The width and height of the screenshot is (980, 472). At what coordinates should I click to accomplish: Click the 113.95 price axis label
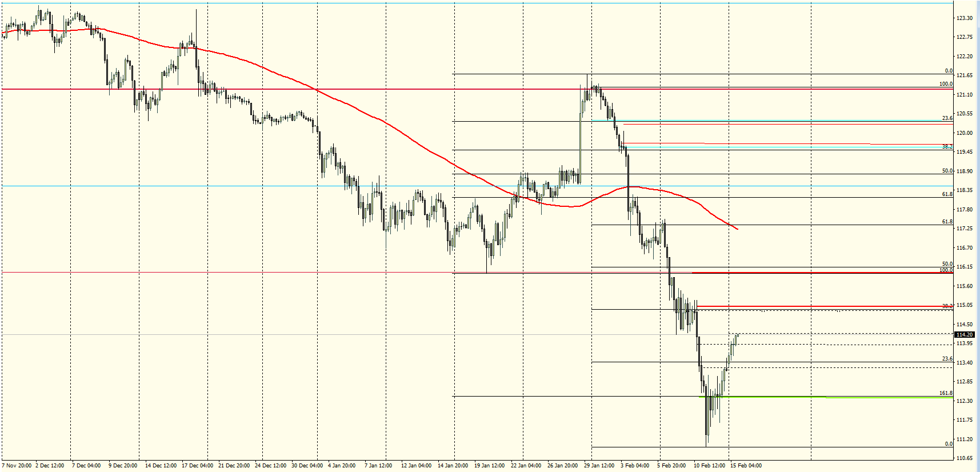(x=965, y=343)
